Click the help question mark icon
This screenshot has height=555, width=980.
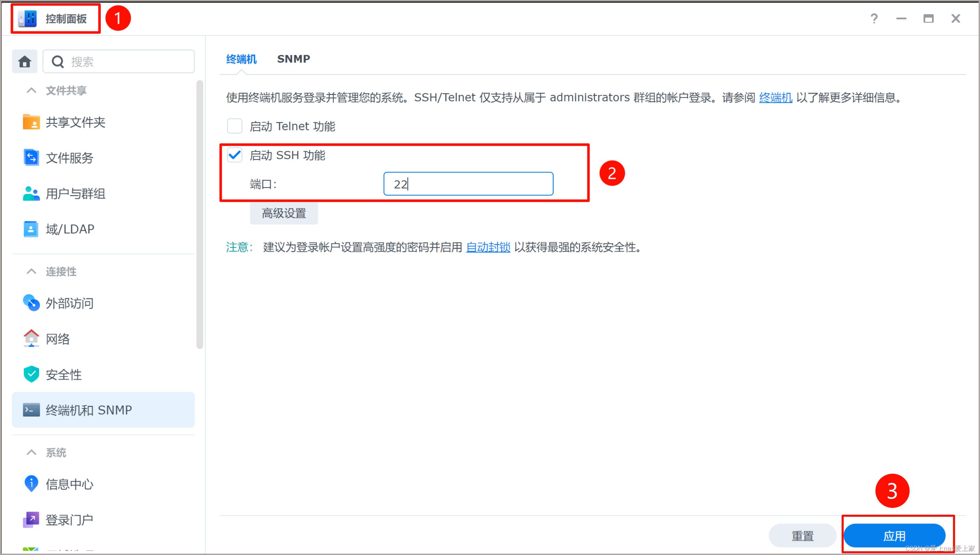coord(874,18)
